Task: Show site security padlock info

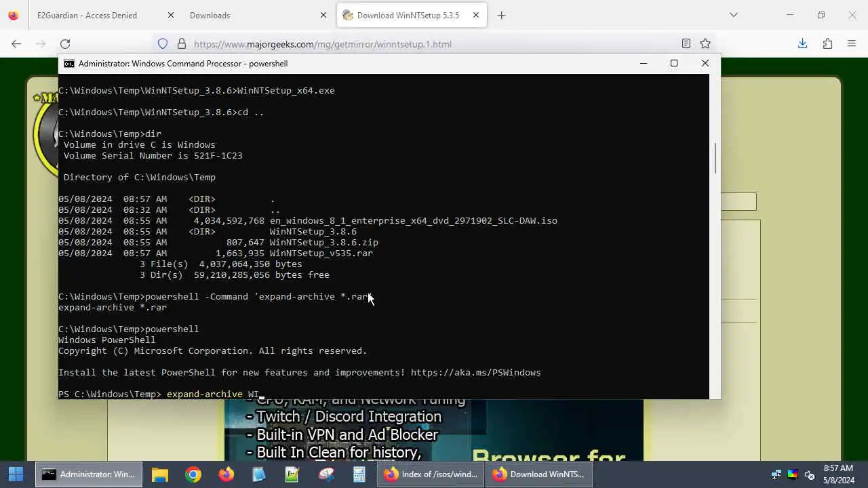Action: point(181,43)
